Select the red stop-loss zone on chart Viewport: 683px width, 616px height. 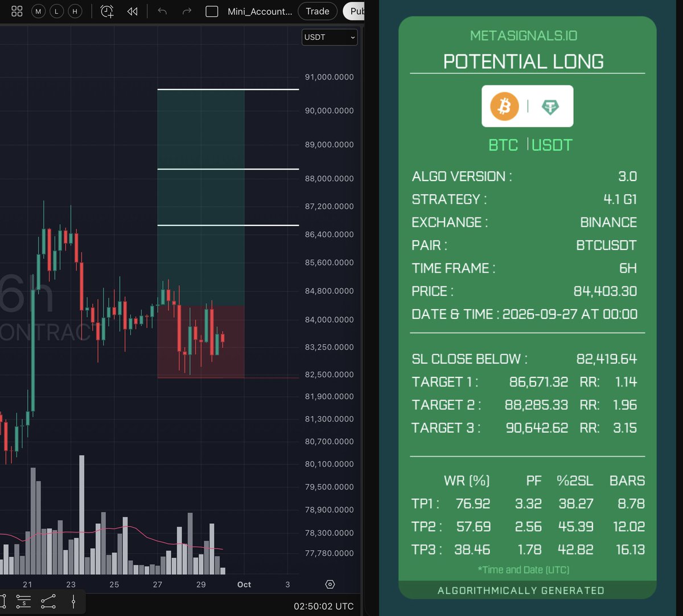coord(201,342)
